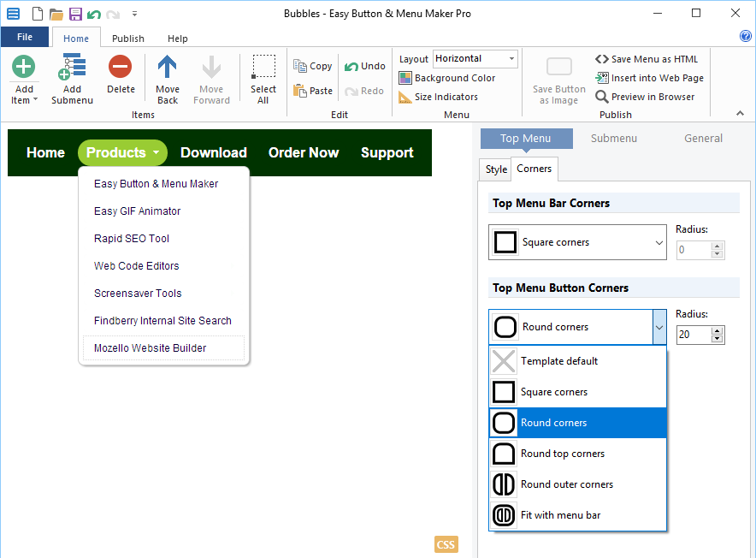The width and height of the screenshot is (756, 558).
Task: Switch to the Style tab
Action: (496, 169)
